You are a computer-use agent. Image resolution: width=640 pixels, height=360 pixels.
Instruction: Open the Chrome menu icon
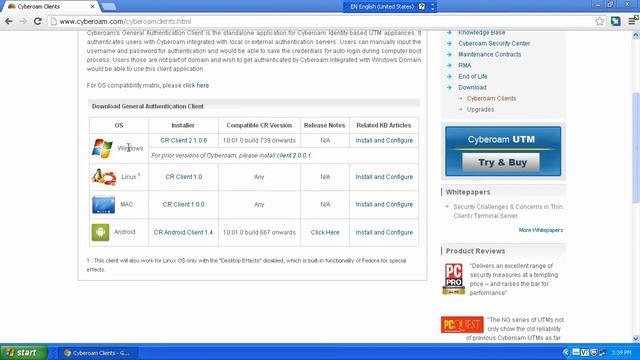(x=633, y=21)
